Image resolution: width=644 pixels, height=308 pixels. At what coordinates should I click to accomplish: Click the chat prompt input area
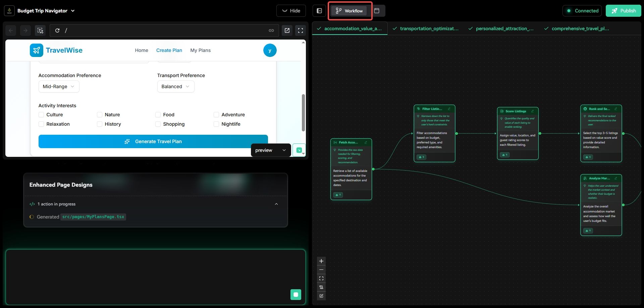pos(148,275)
